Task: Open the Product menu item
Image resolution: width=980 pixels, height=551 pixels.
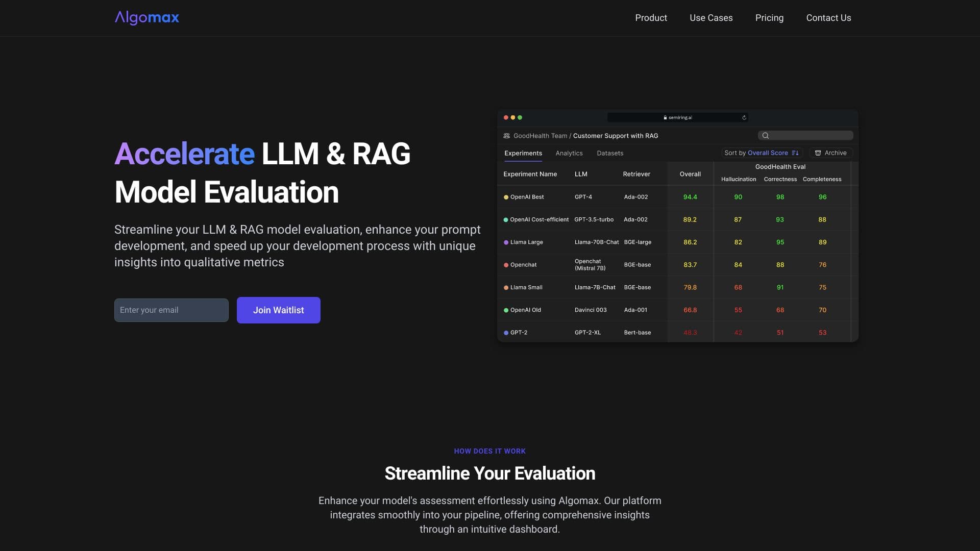Action: 650,18
